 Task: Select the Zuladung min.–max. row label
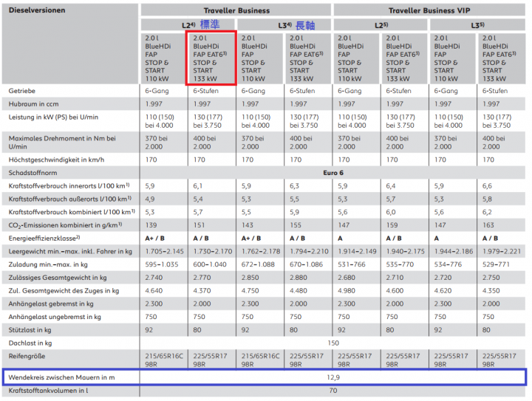pyautogui.click(x=48, y=264)
